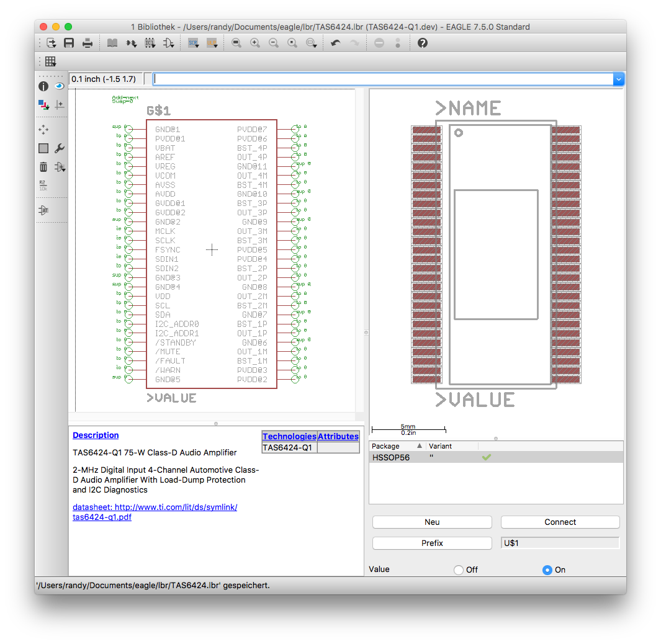Image resolution: width=661 pixels, height=644 pixels.
Task: Click the splitter handle between symbol and package
Action: pos(366,333)
